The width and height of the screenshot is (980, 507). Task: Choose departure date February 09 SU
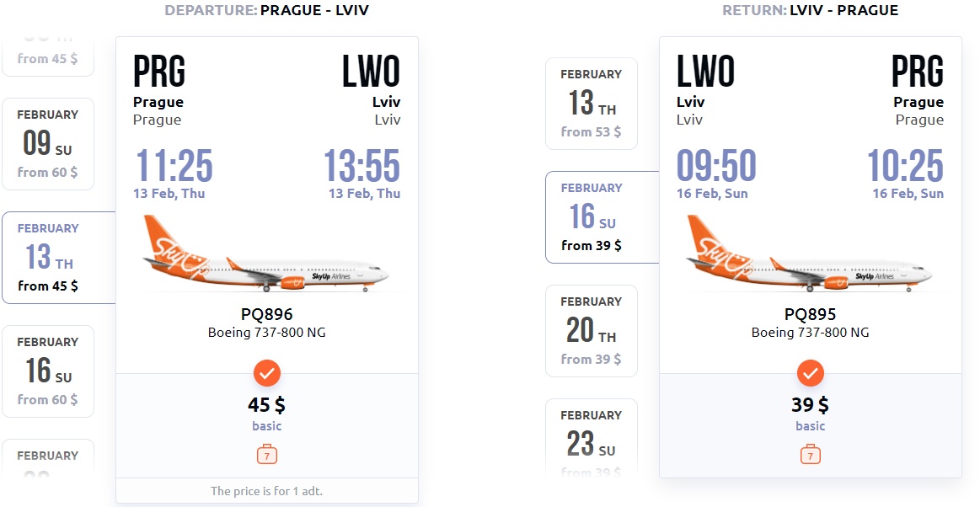48,144
